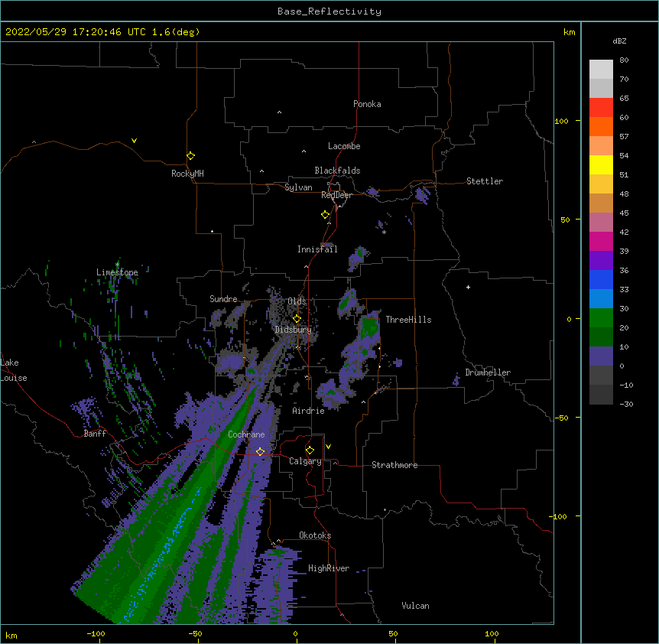Click the ThreeHills map label
This screenshot has height=644, width=659.
(408, 320)
